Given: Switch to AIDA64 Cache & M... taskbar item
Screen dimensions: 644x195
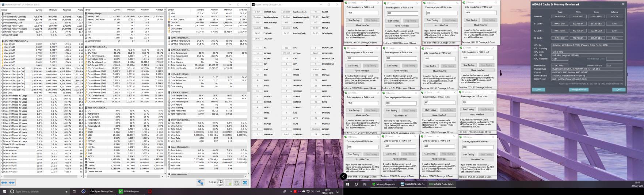Looking at the screenshot, I should coord(442,184).
